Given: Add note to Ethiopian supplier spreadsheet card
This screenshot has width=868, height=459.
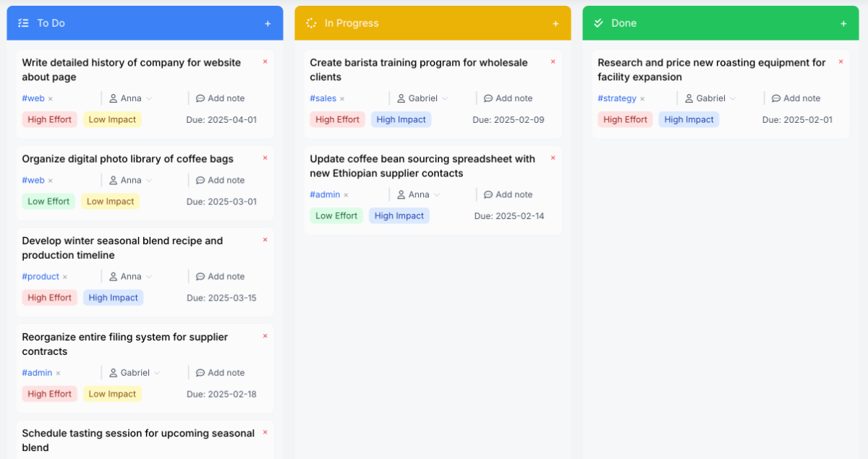Looking at the screenshot, I should (509, 194).
